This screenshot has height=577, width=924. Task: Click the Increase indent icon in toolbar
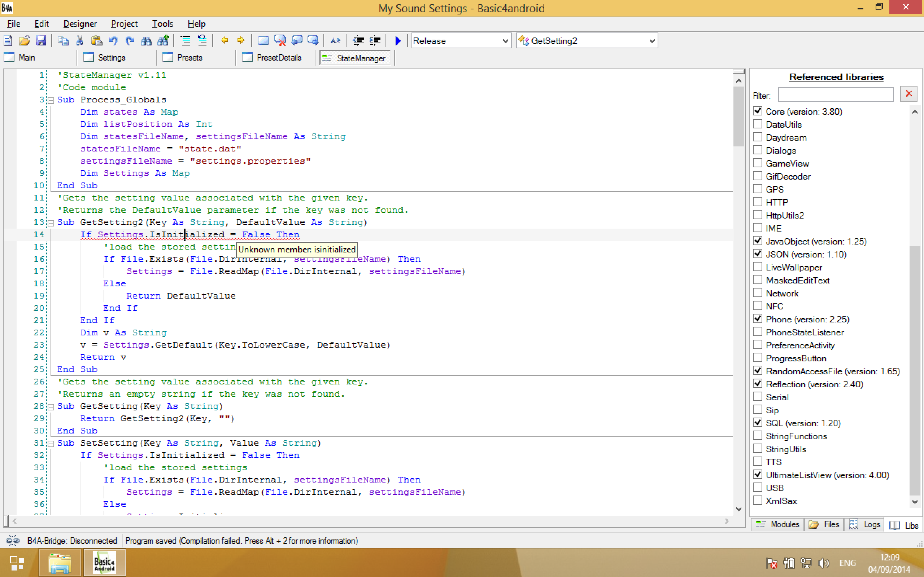point(375,40)
